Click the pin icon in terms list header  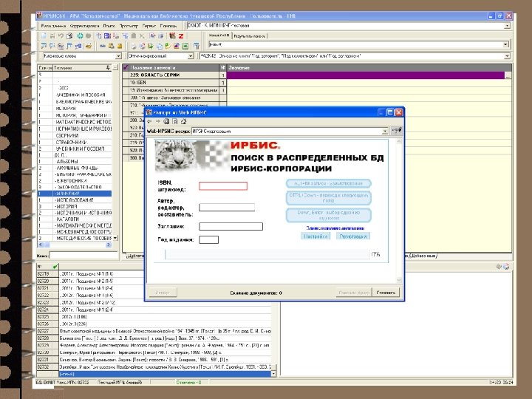point(108,67)
